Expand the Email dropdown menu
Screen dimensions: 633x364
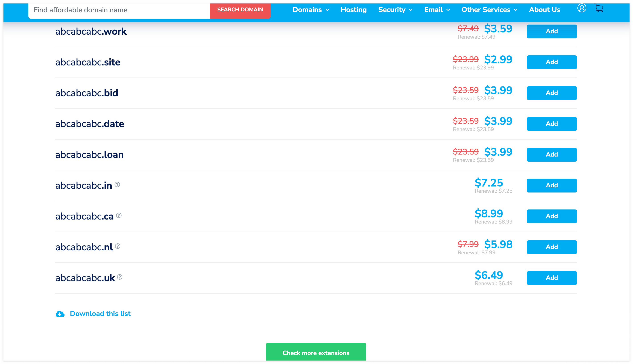[437, 10]
